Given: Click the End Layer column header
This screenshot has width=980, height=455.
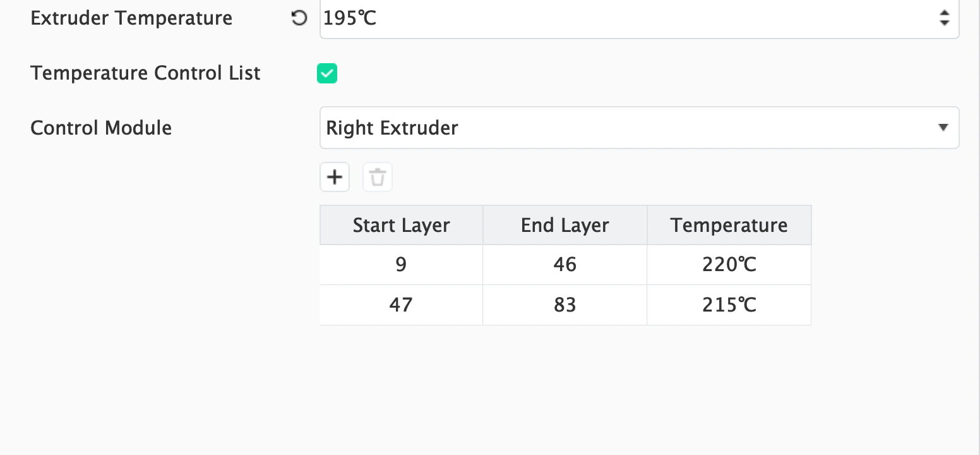Looking at the screenshot, I should pyautogui.click(x=565, y=225).
